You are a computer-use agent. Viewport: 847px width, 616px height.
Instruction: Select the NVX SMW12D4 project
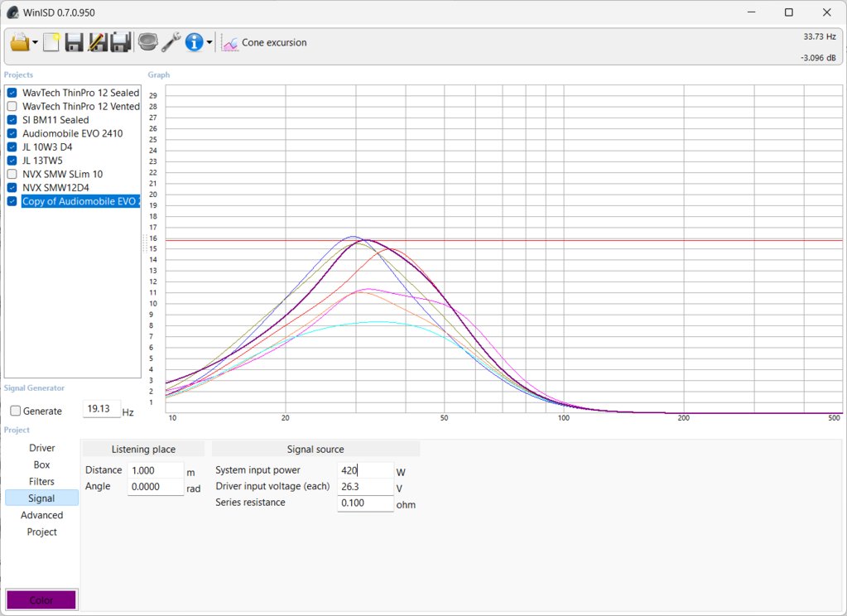tap(55, 187)
